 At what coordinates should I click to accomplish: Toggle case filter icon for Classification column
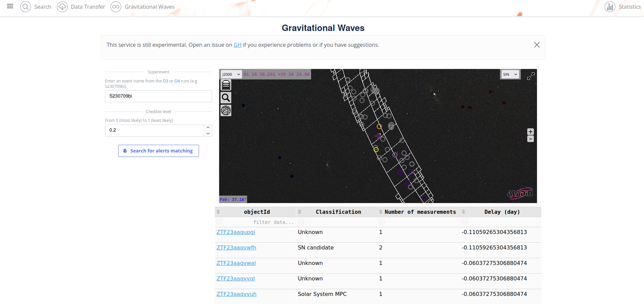pos(301,222)
